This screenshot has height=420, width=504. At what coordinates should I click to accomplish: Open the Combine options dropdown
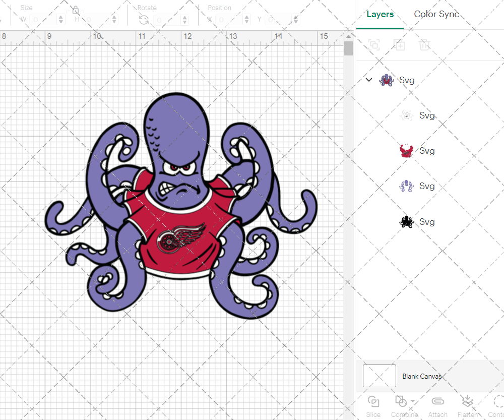411,402
